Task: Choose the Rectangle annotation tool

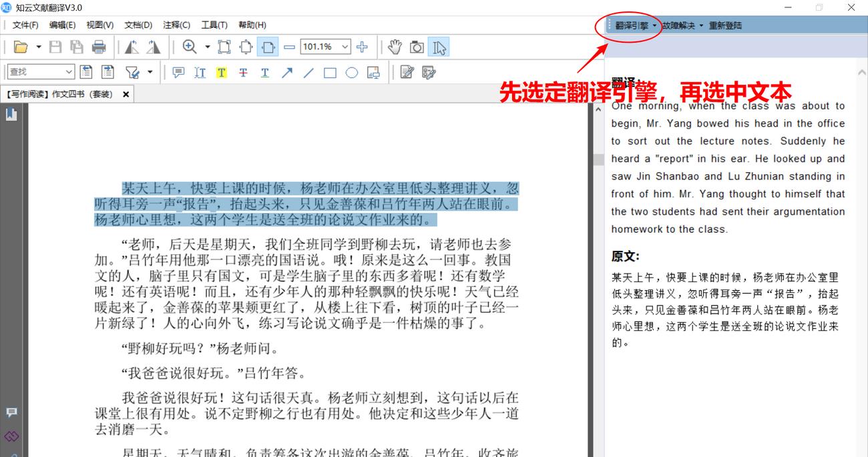Action: (330, 72)
